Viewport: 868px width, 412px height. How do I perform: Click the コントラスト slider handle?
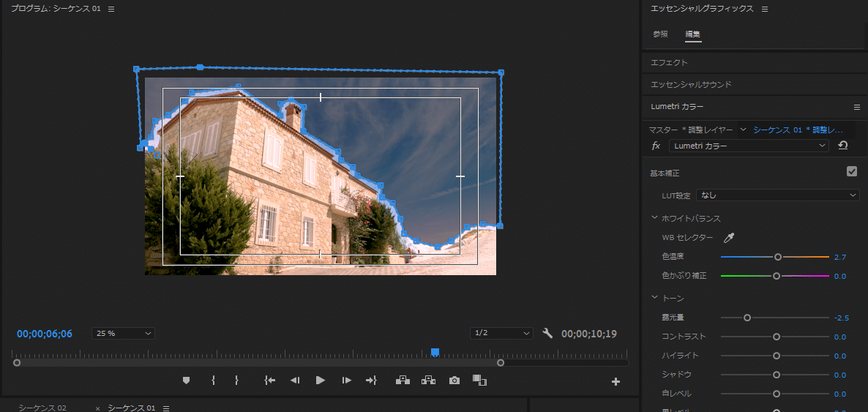(x=776, y=337)
